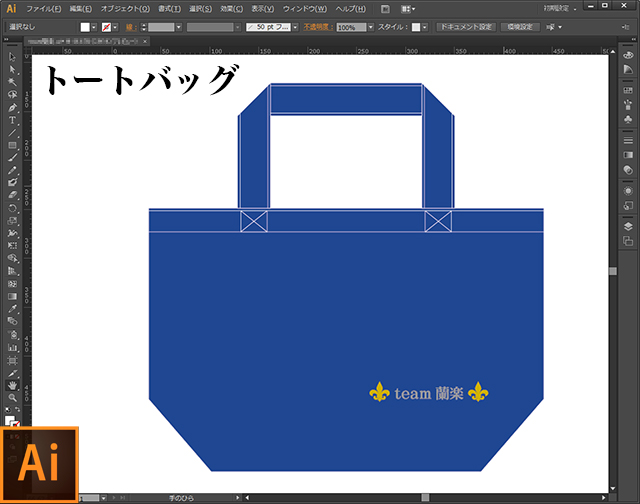Swap fill and stroke colors

[x=18, y=409]
